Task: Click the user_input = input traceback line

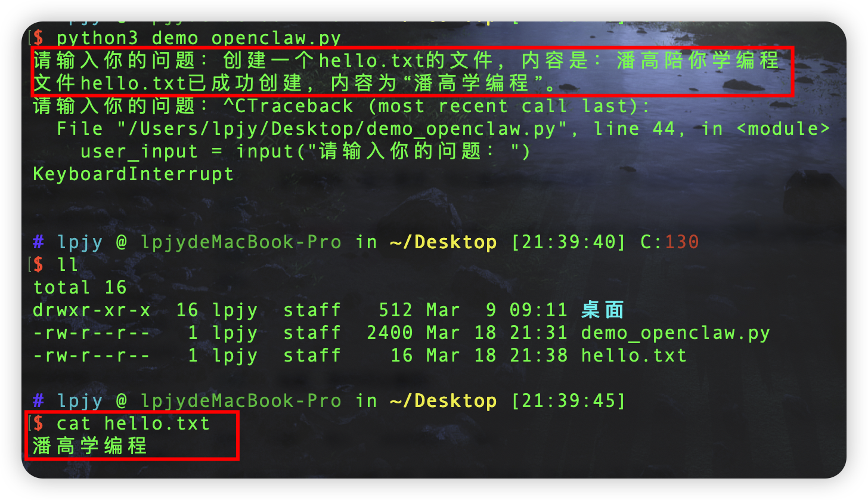Action: point(305,152)
